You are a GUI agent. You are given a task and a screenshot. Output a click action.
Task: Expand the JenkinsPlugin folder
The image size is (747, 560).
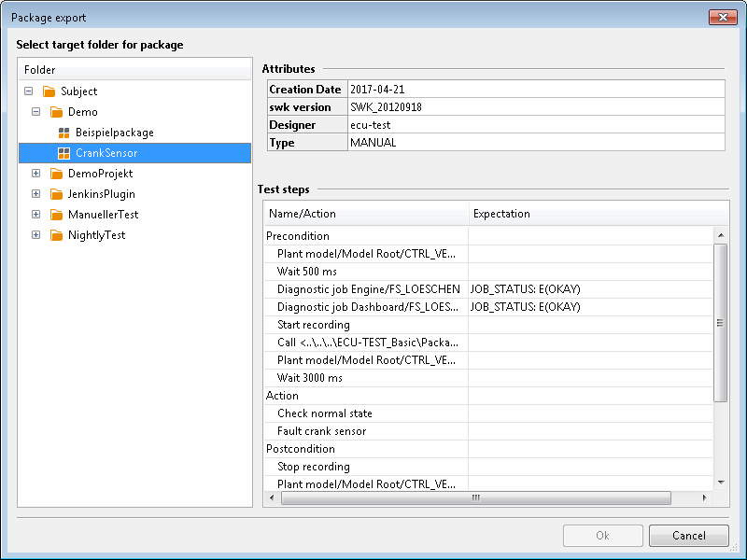coord(35,193)
